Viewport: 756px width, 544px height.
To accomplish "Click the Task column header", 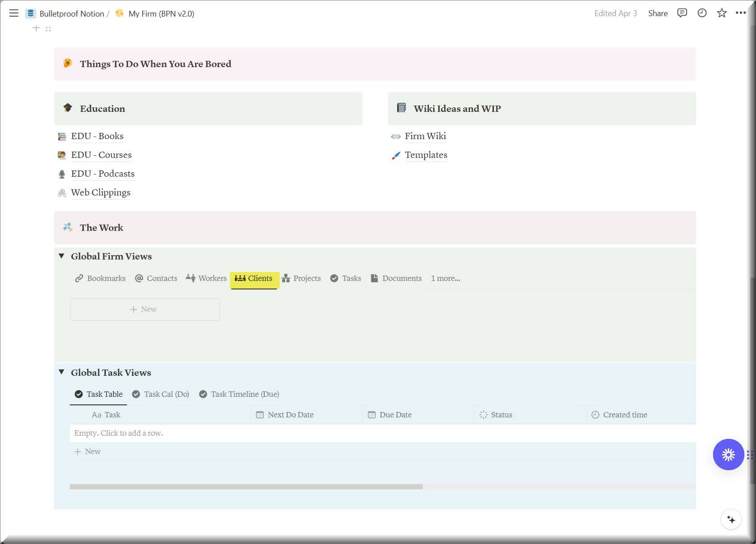I will (x=161, y=415).
